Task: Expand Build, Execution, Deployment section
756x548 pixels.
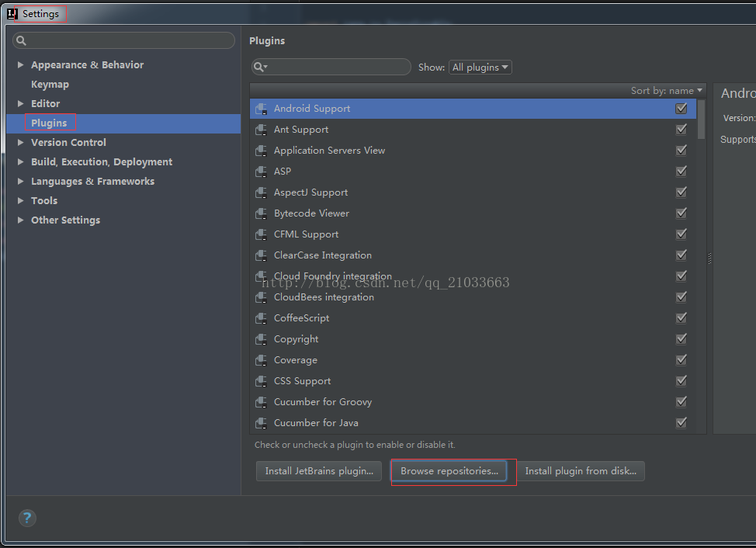Action: [x=20, y=162]
